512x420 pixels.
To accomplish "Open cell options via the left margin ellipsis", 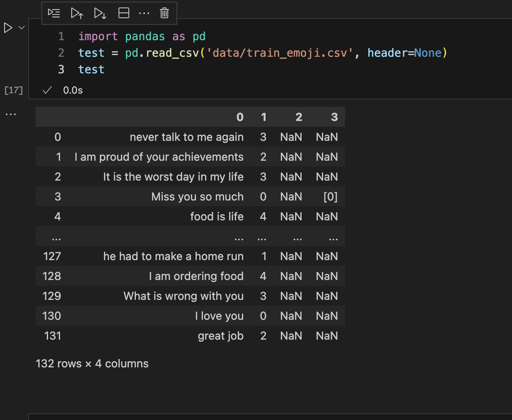I will 11,114.
